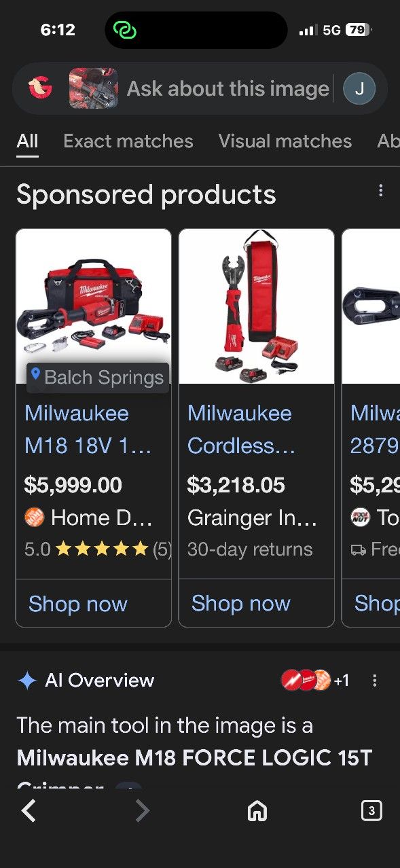Open the searched image thumbnail in search bar
Image resolution: width=400 pixels, height=868 pixels.
coord(94,88)
